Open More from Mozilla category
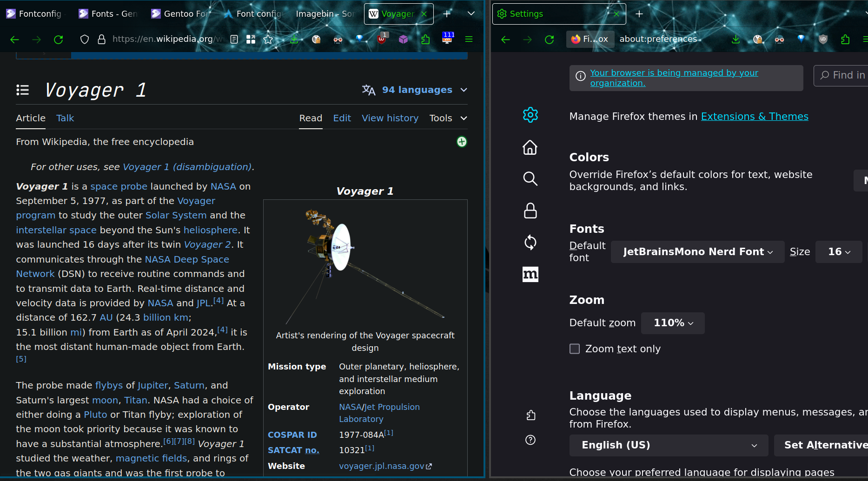The height and width of the screenshot is (481, 868). [530, 274]
